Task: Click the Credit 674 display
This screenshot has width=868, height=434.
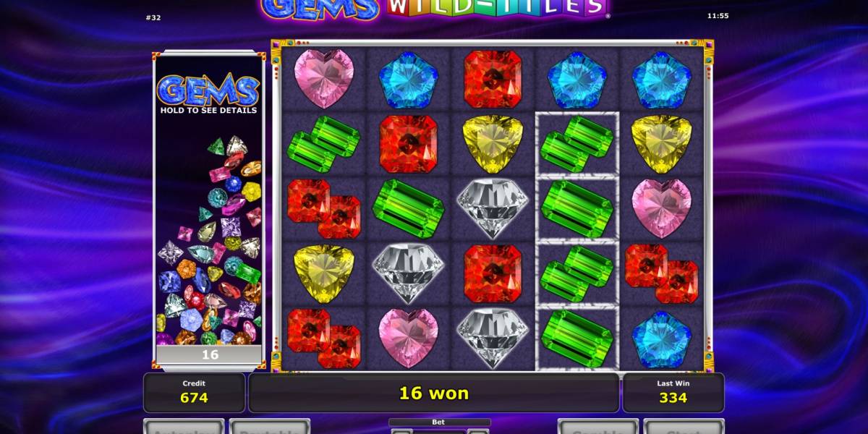Action: 194,392
